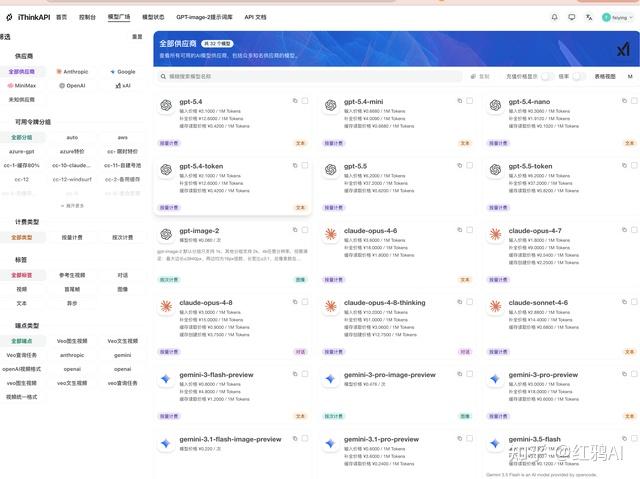Filter by MiniMax supplier
640x479 pixels.
coord(22,86)
